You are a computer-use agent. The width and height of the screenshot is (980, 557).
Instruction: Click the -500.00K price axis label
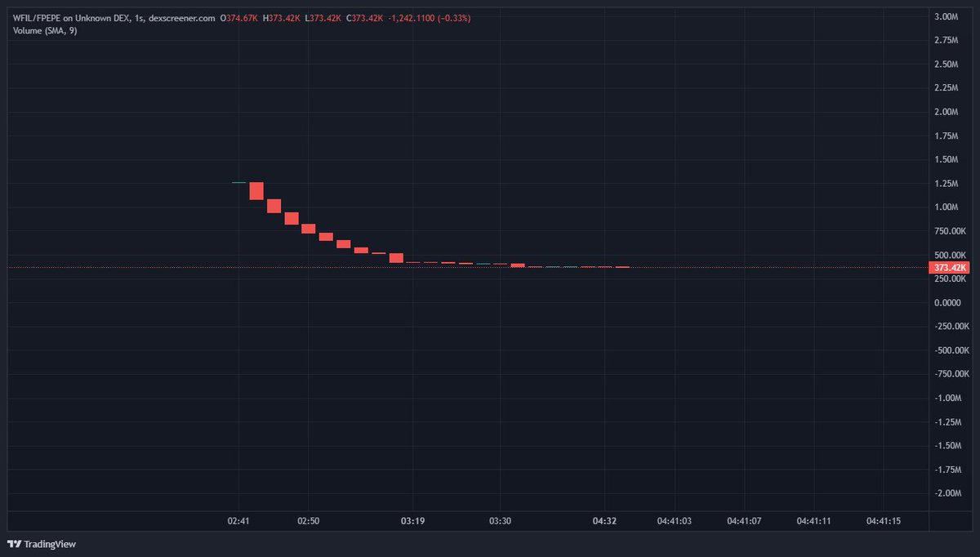[x=951, y=350]
